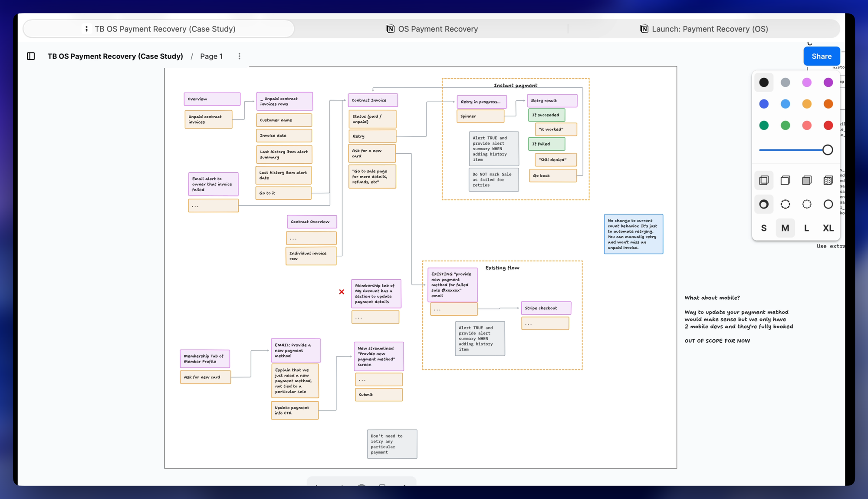
Task: Pick the dashed line style
Action: point(785,204)
